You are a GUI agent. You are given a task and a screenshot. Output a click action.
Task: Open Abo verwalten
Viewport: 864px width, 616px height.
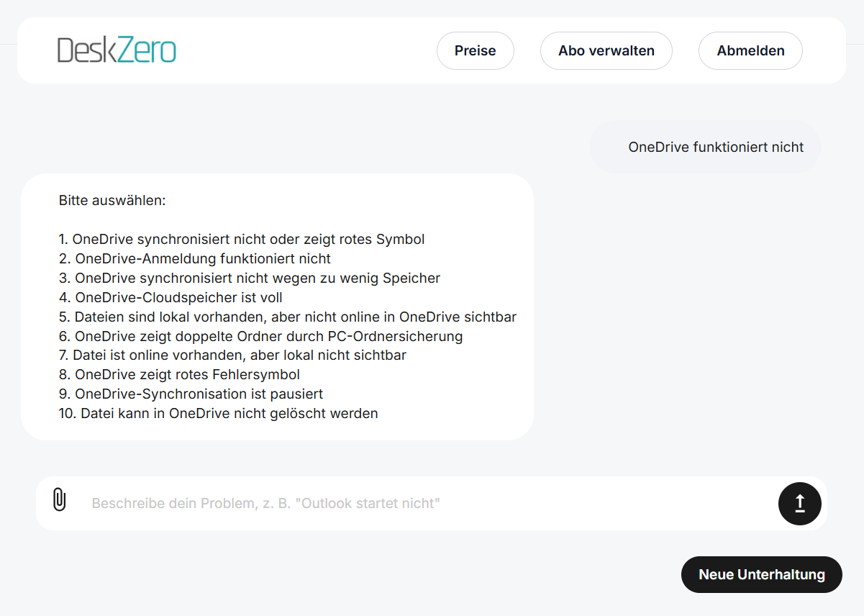[x=606, y=50]
